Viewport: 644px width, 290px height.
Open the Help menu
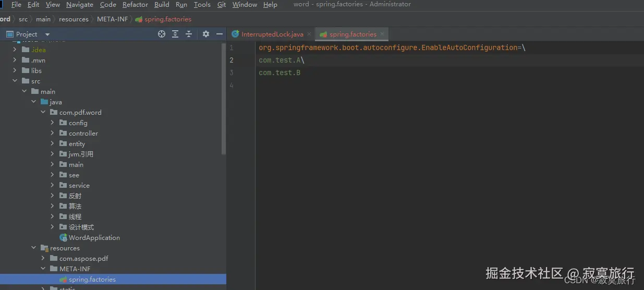270,5
